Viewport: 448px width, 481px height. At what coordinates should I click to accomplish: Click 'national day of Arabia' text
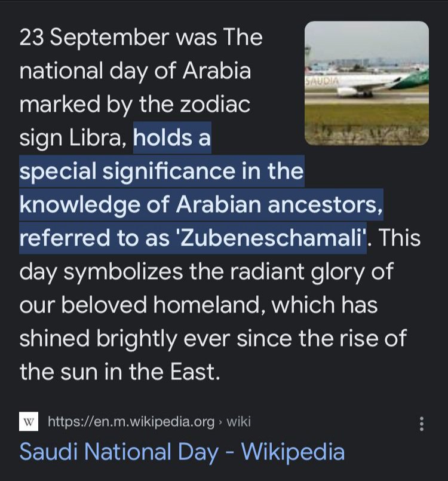coord(135,72)
